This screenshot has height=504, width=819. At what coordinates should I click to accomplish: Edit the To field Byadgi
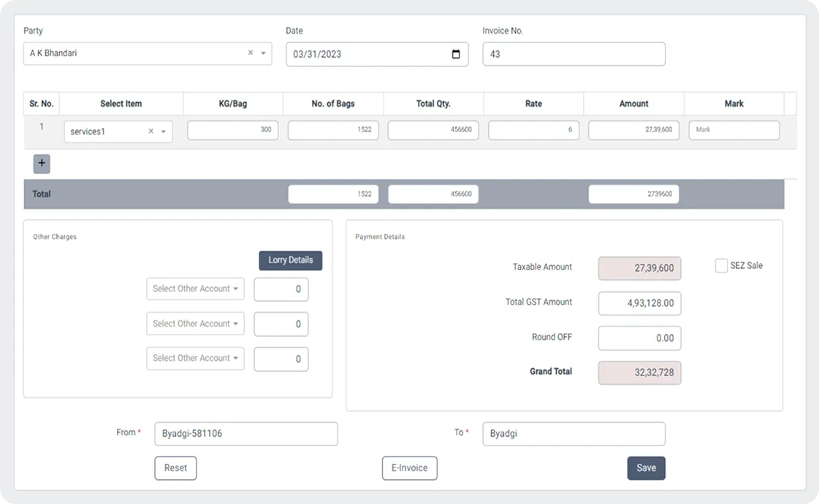[574, 433]
